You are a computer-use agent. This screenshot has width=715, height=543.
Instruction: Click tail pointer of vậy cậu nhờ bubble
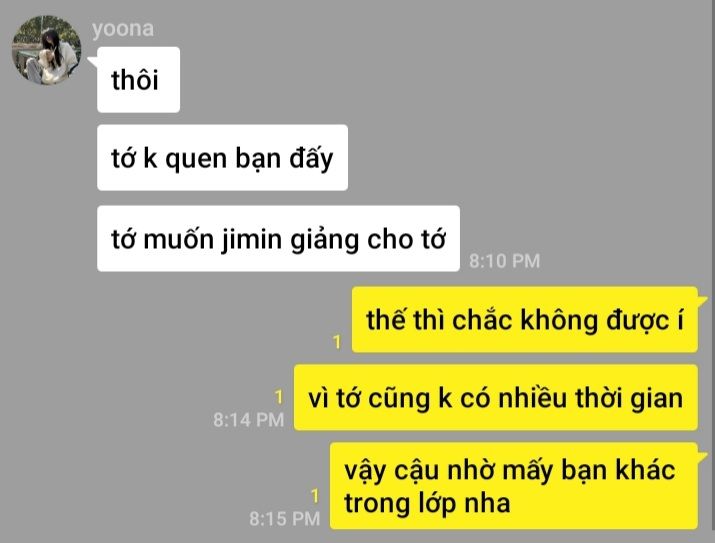click(x=703, y=456)
